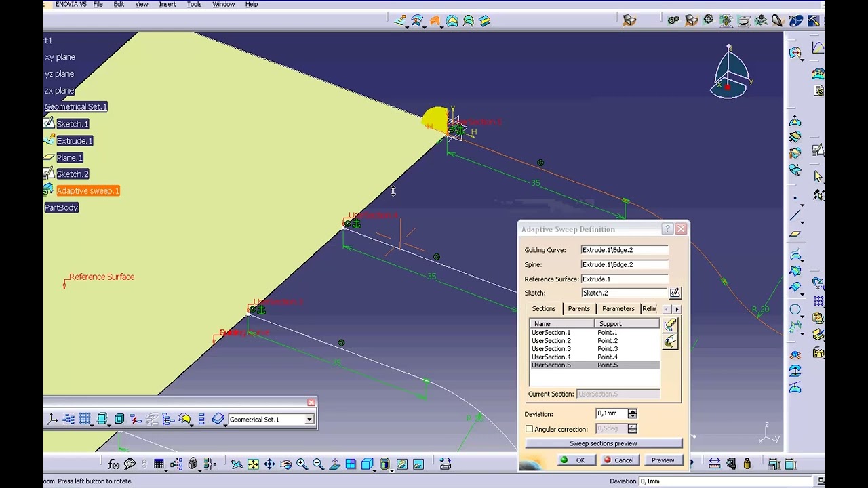Select PartBody in the tree
Screen dimensions: 868x488
tap(62, 207)
